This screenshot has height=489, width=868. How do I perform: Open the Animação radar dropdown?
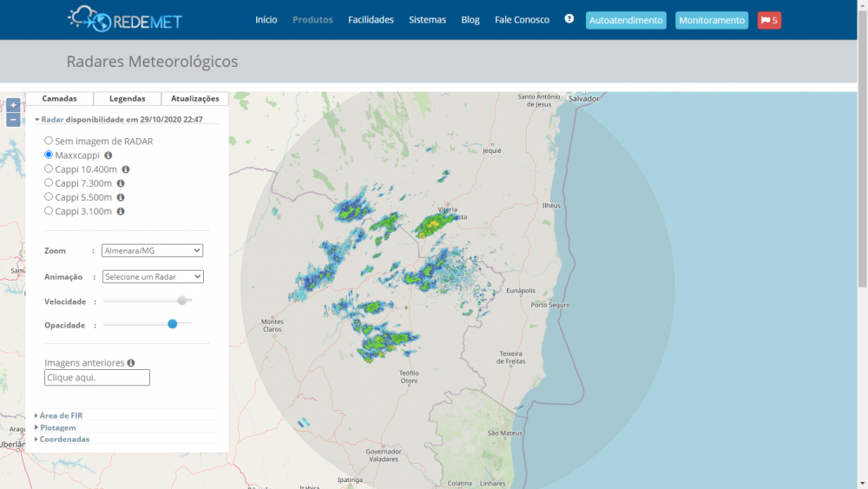152,276
